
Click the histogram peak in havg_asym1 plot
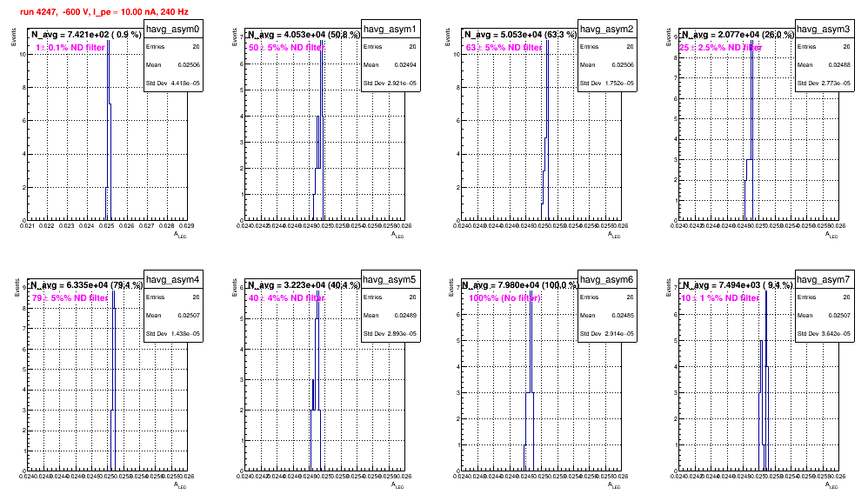tap(321, 41)
